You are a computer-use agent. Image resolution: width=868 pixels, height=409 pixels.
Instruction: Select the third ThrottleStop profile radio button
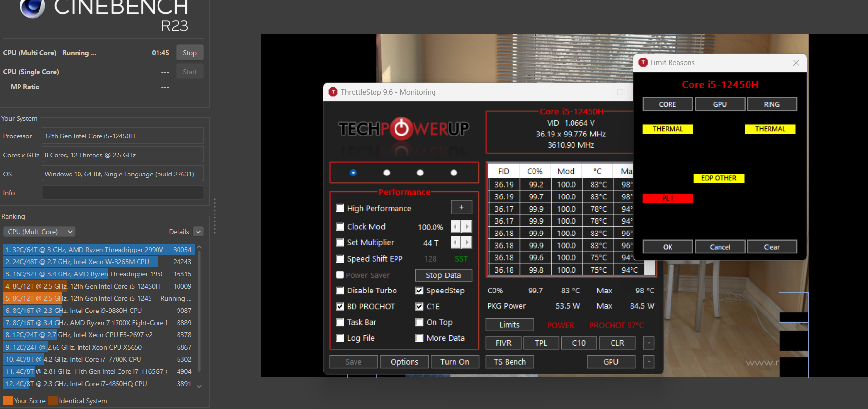(x=420, y=173)
